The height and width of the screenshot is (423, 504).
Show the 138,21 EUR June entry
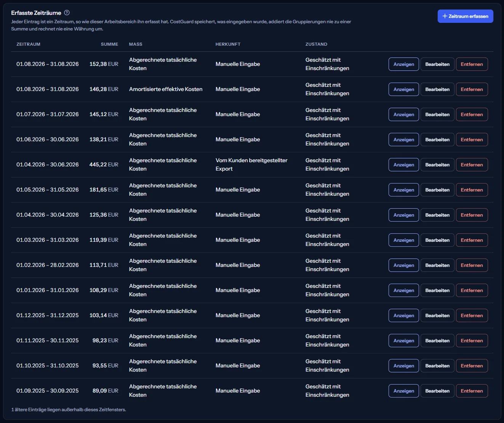[404, 140]
